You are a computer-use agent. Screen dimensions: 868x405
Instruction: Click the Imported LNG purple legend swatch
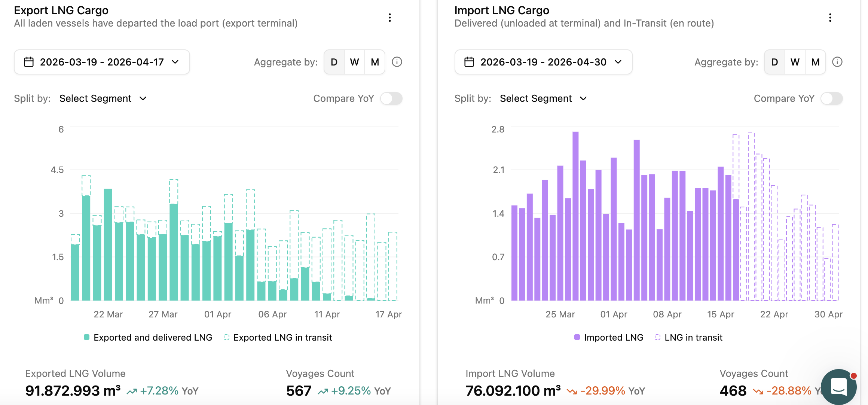577,337
